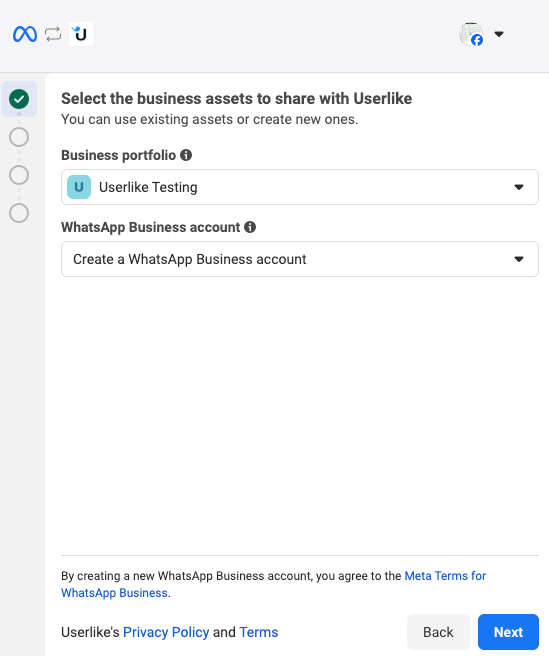Click the Business portfolio info icon
The height and width of the screenshot is (656, 549).
tap(186, 155)
